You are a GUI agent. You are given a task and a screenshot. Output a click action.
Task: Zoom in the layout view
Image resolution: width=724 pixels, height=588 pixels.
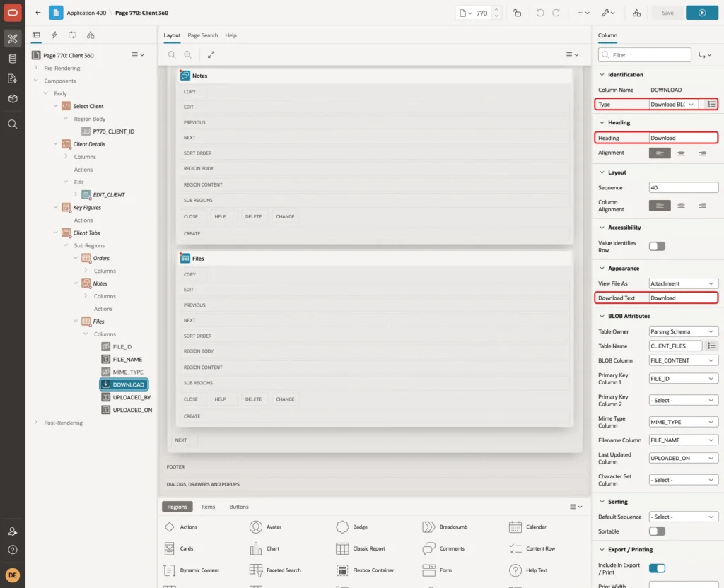tap(188, 55)
